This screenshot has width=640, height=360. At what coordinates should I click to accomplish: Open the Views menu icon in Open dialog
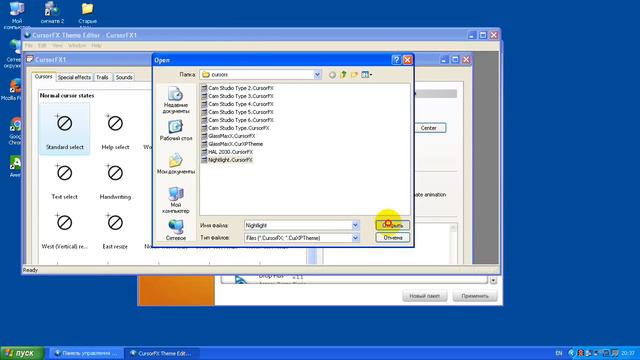point(367,75)
